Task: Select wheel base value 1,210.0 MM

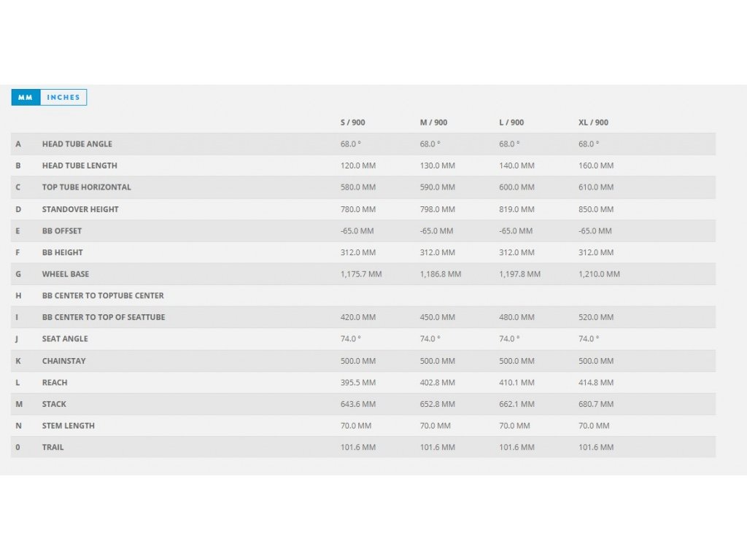Action: pos(599,274)
